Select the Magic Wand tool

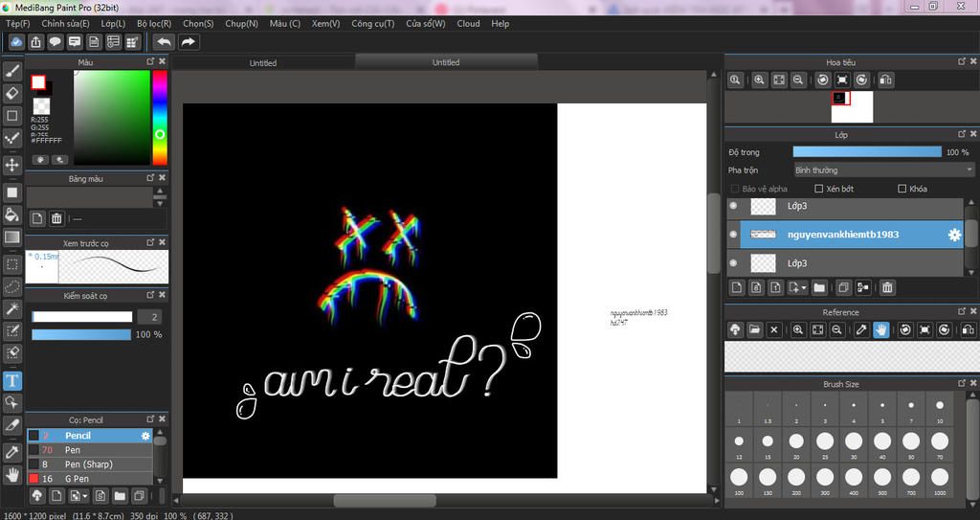coord(11,308)
